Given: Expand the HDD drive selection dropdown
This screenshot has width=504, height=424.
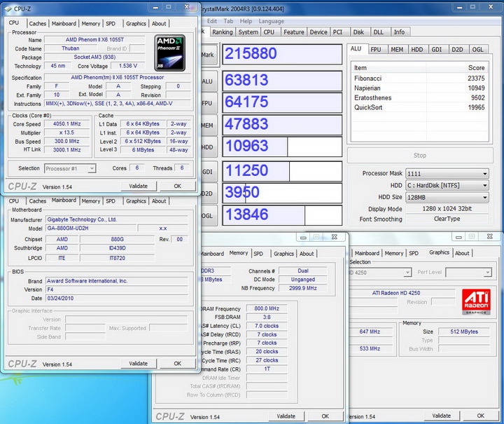Looking at the screenshot, I should (447, 185).
